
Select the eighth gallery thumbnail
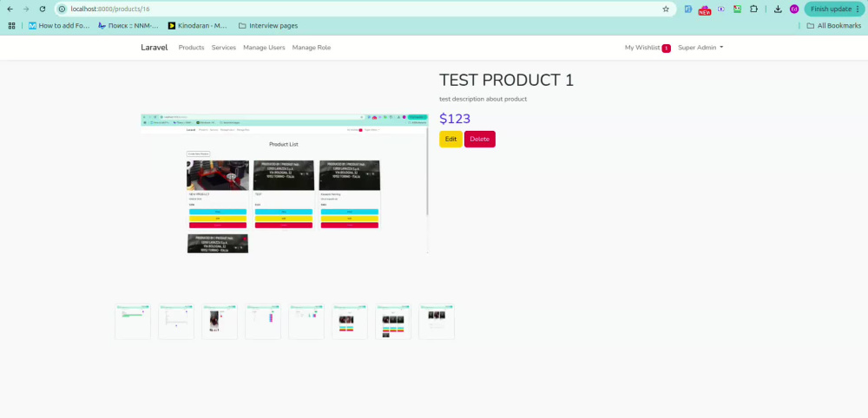click(437, 321)
